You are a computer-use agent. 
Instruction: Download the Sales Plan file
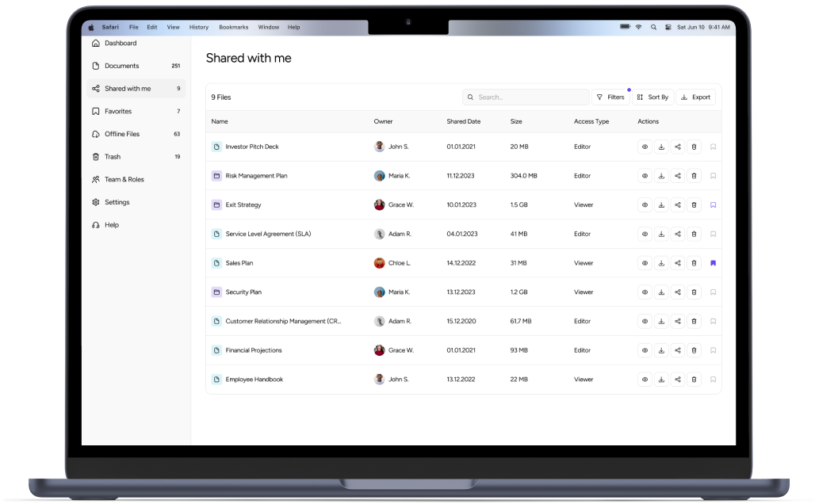[x=661, y=263]
